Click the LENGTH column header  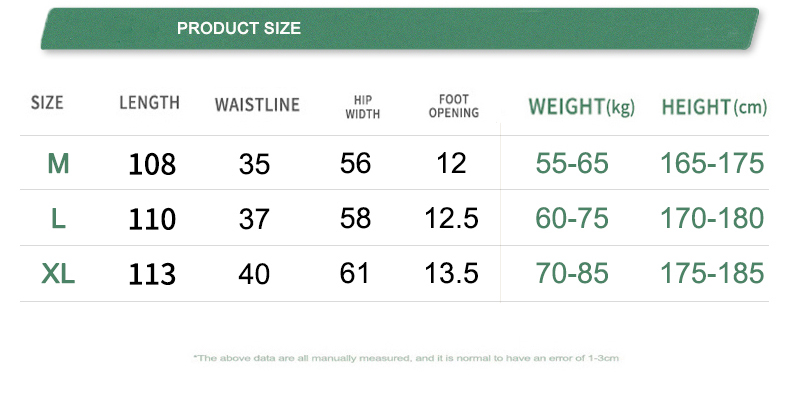coord(149,103)
